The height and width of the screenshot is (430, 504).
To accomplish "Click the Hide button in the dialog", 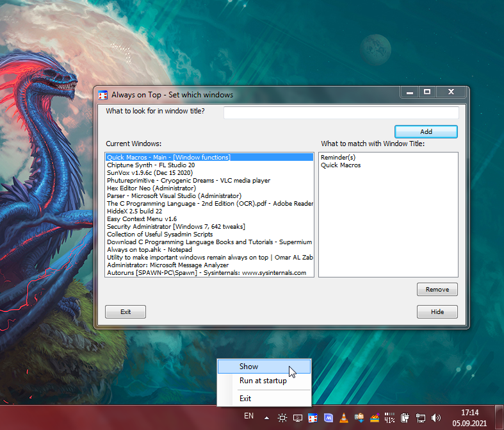I will point(437,312).
